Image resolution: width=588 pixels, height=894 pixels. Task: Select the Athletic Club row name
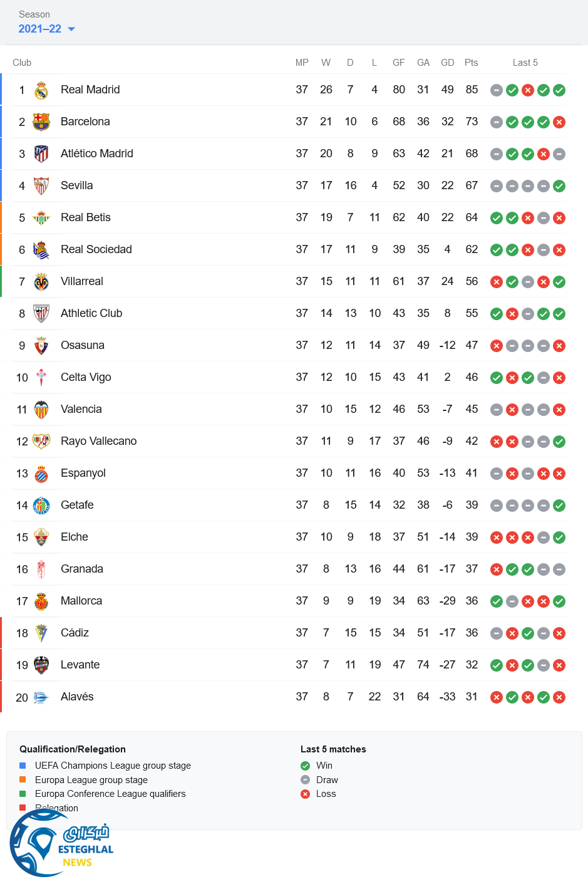coord(91,313)
